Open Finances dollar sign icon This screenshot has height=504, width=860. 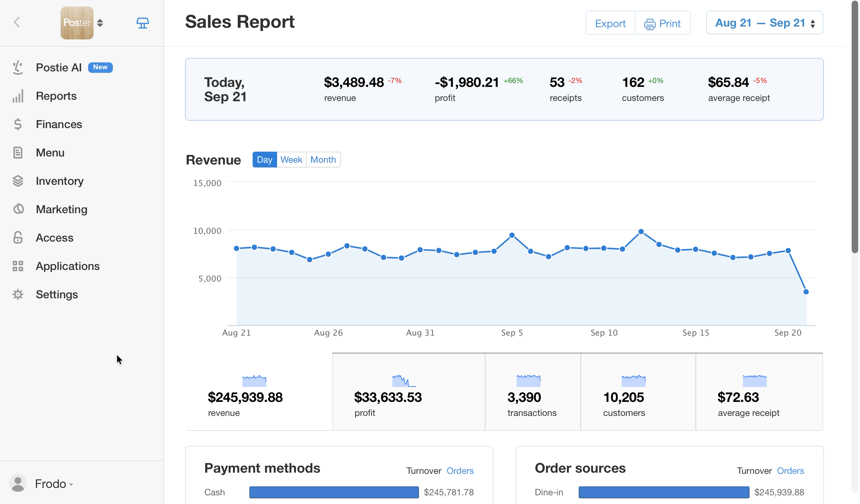(18, 124)
